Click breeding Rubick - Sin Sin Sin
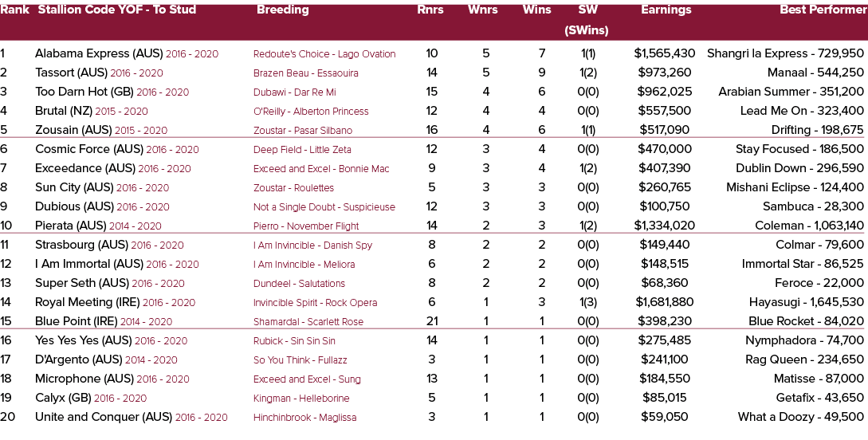868x440 pixels. click(294, 340)
